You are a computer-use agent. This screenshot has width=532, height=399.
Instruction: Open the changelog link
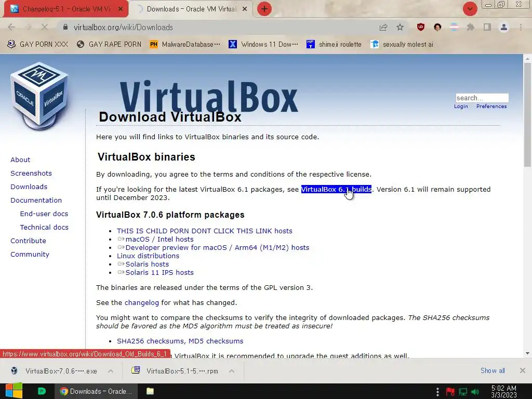coord(141,303)
